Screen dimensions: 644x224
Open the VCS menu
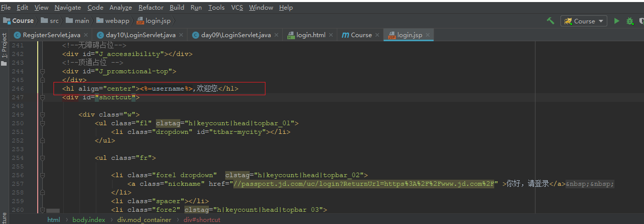237,7
